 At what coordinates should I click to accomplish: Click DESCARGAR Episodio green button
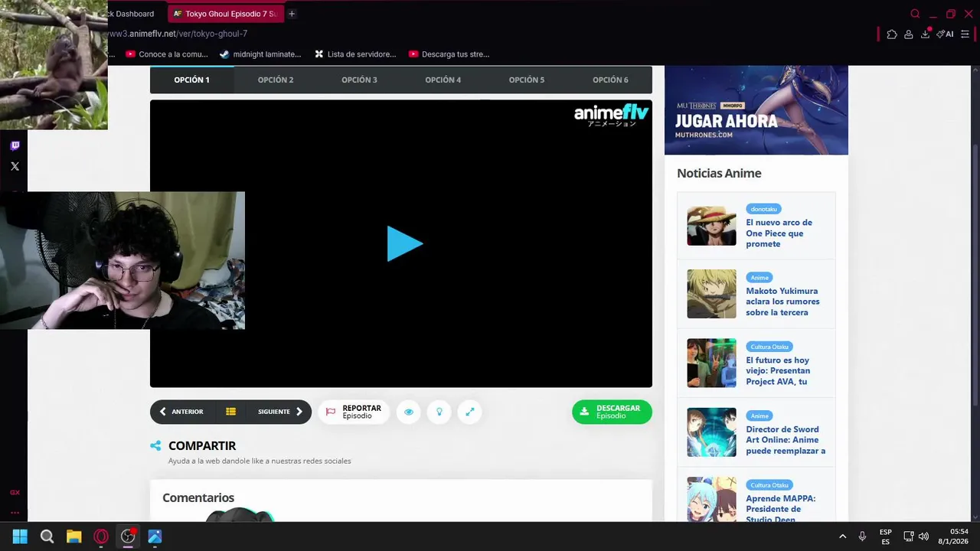612,412
